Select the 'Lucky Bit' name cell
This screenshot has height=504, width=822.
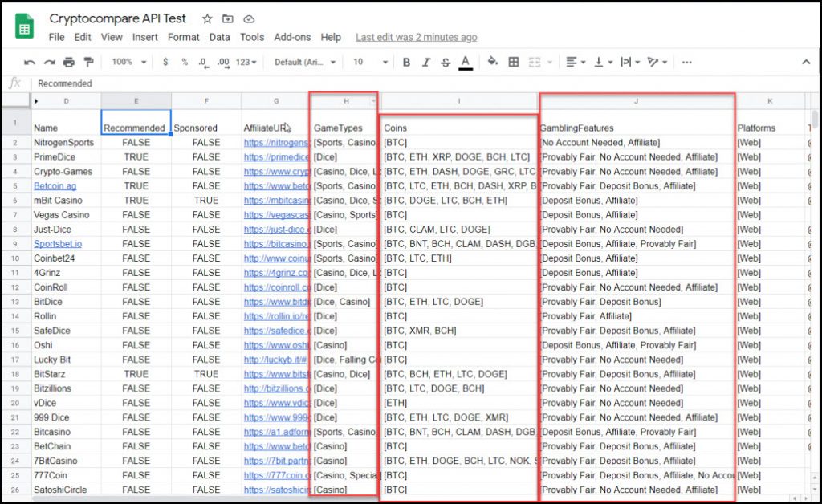pyautogui.click(x=66, y=360)
